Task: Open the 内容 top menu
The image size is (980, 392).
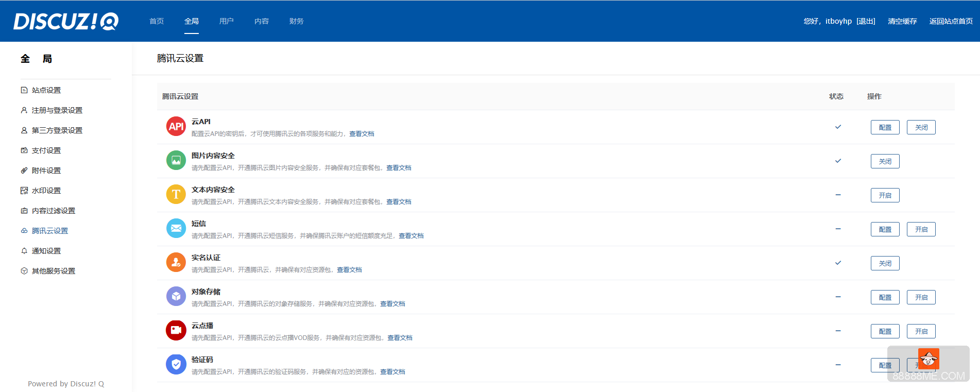Action: pos(262,21)
